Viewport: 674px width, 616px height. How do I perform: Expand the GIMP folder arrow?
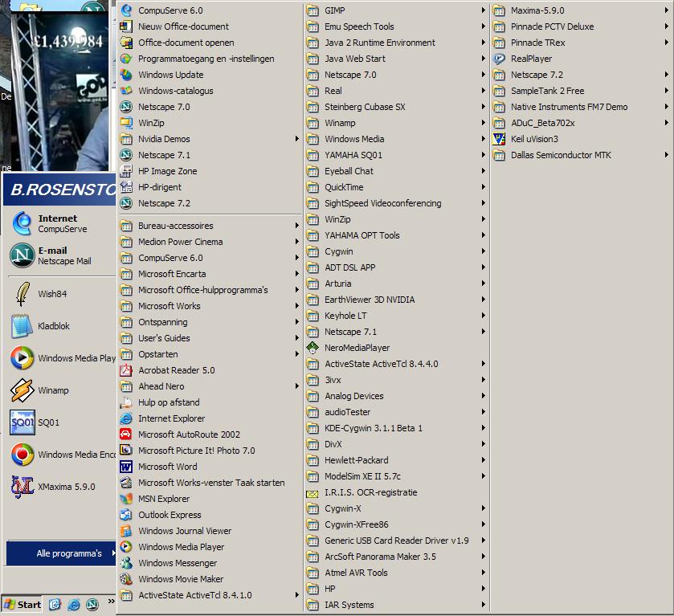[483, 10]
